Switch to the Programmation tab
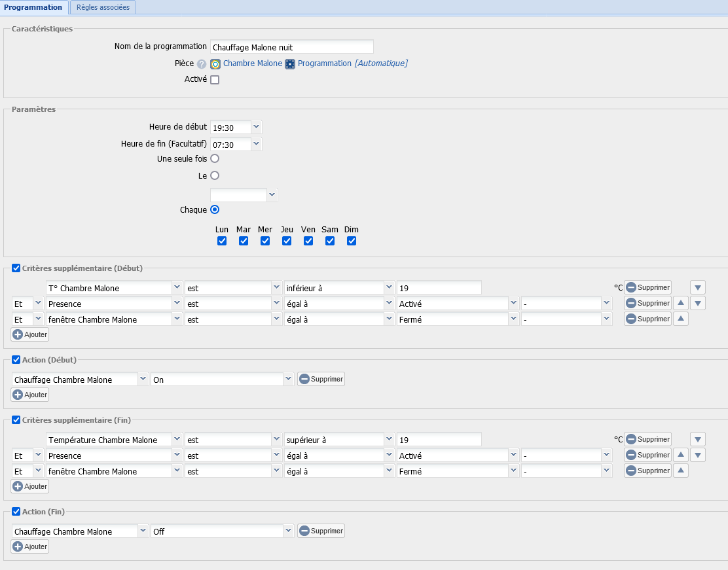Screen dimensions: 728x570 tap(33, 7)
